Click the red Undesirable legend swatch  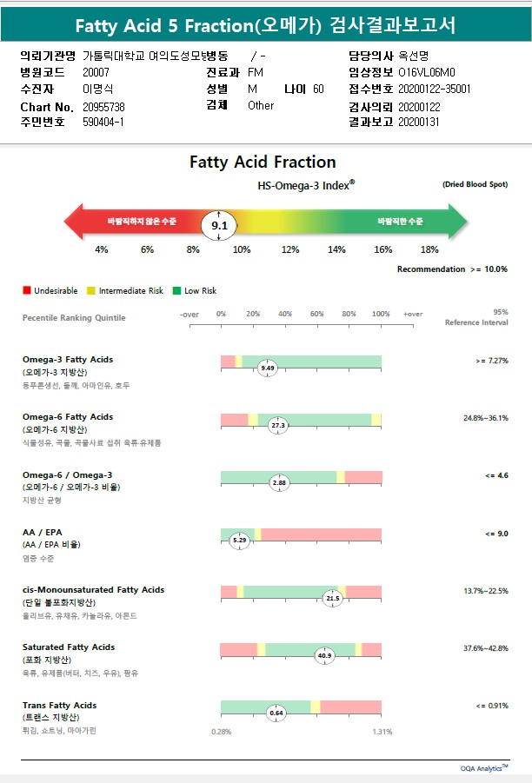pos(27,291)
